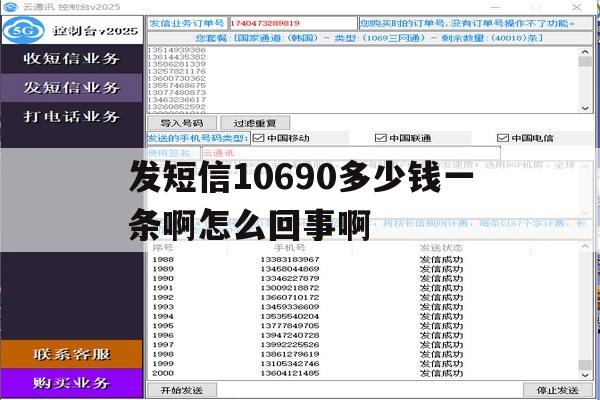Focus the 发信业务订单号 input field
The width and height of the screenshot is (600, 400).
[293, 23]
